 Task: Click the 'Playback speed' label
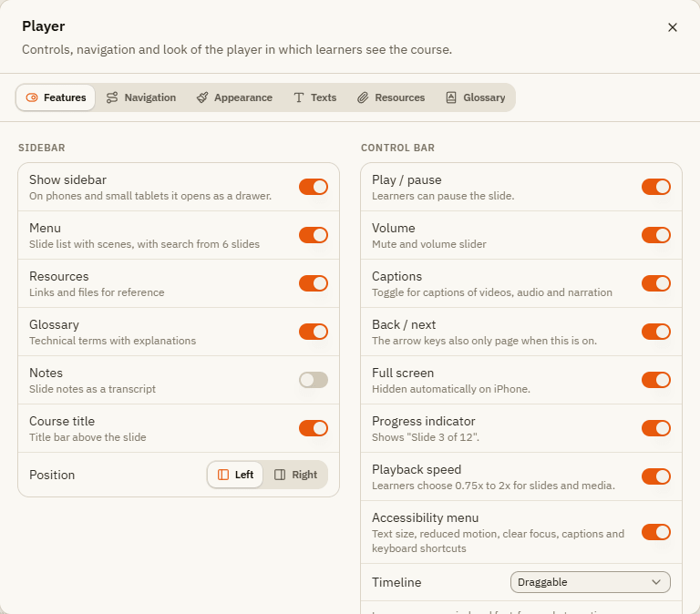click(x=417, y=469)
